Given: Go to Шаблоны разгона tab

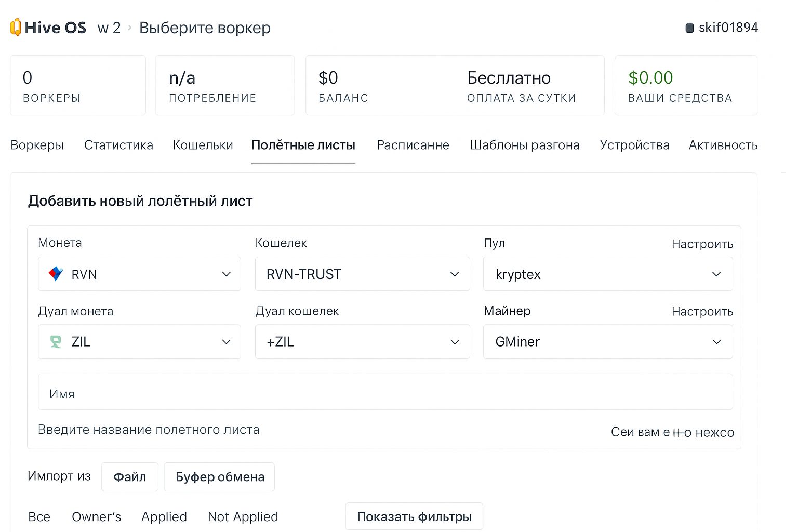Looking at the screenshot, I should (524, 145).
